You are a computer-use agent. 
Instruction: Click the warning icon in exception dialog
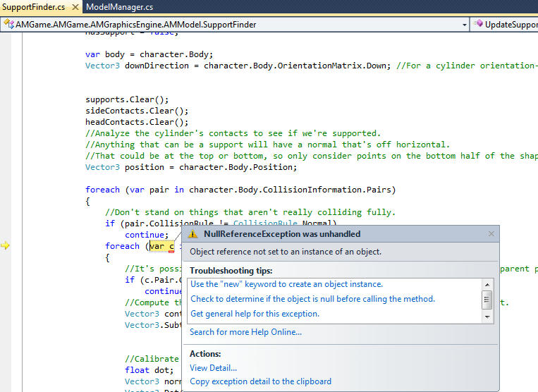192,234
